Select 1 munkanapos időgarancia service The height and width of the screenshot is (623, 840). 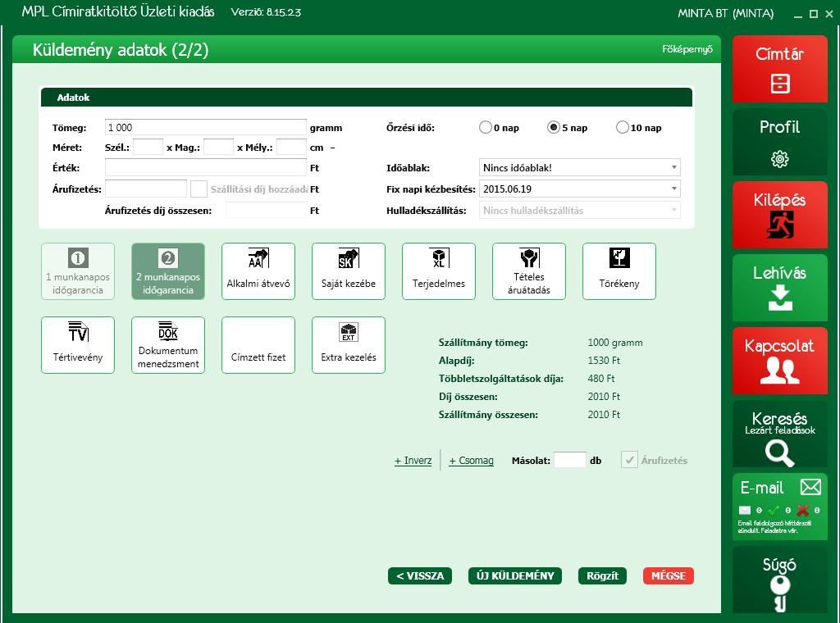78,271
